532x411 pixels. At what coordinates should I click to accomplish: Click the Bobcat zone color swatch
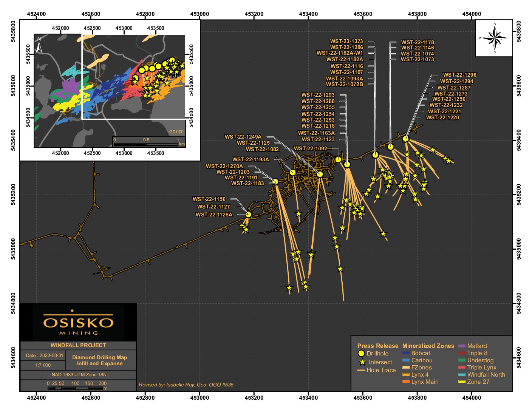406,353
